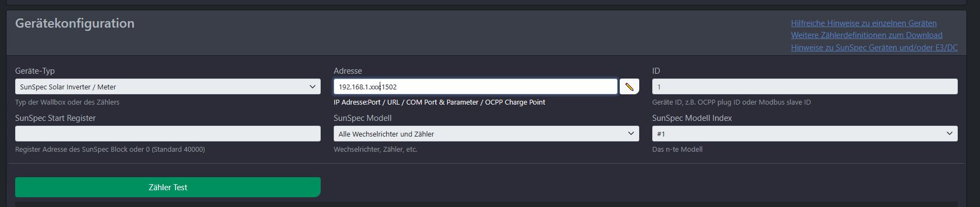Click the Gerätekonfiguration section heading

[75, 23]
